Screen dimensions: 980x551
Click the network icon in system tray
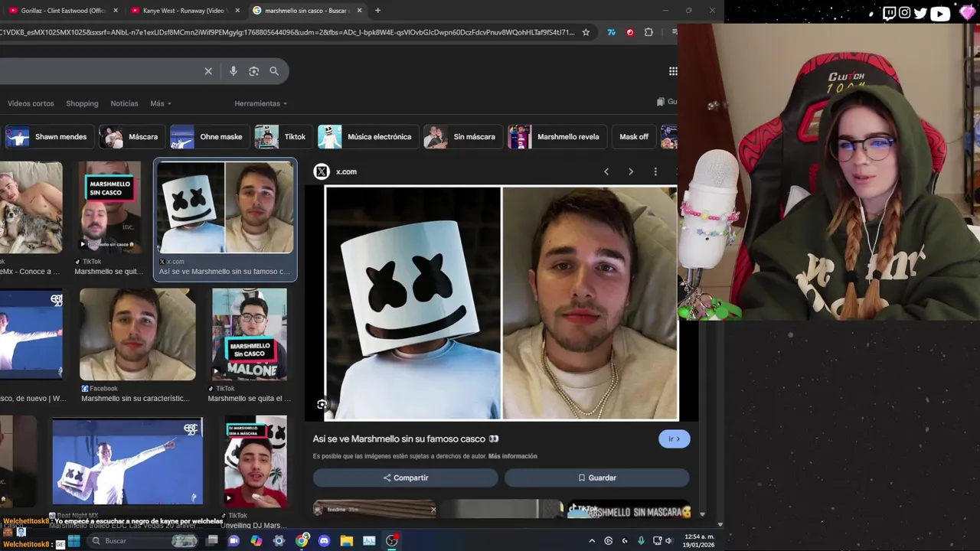pyautogui.click(x=657, y=541)
